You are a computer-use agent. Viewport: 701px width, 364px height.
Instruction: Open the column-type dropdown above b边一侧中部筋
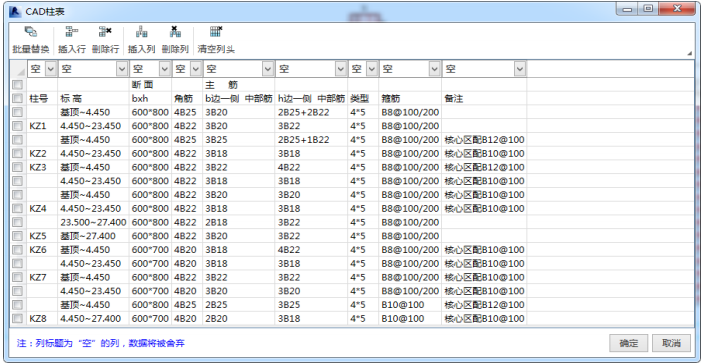(x=268, y=69)
